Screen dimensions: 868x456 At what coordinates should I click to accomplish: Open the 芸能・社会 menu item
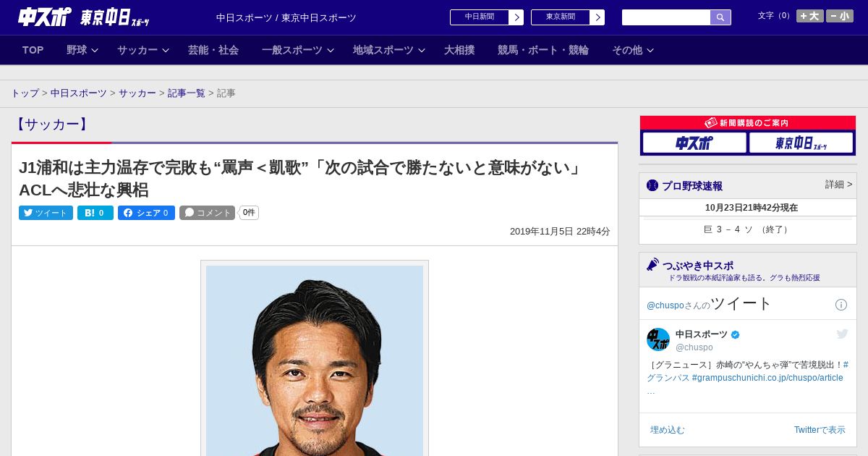pos(213,50)
